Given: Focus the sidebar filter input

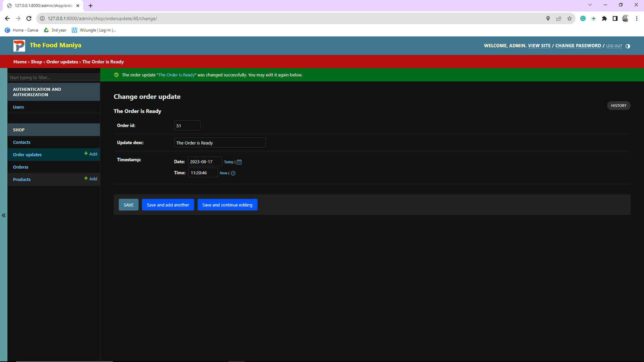Looking at the screenshot, I should pyautogui.click(x=54, y=77).
